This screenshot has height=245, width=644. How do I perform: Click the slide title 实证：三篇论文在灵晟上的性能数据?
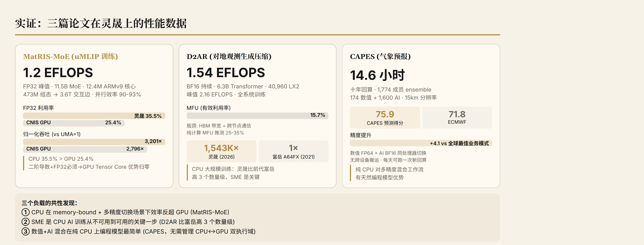tap(101, 23)
